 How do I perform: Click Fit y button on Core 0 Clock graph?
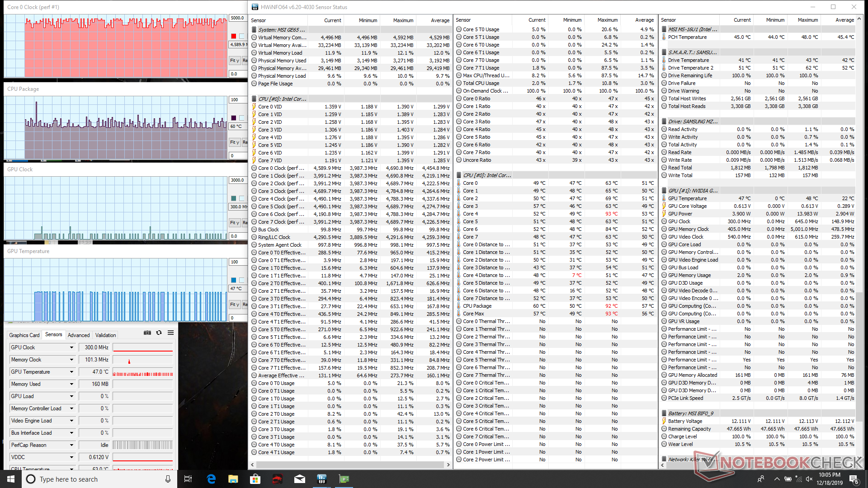(x=234, y=61)
